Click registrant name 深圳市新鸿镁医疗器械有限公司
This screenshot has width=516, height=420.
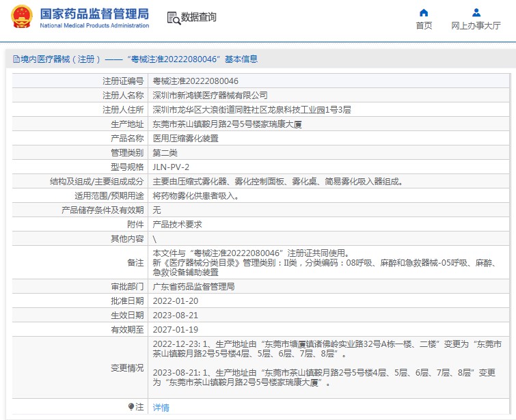coord(210,95)
